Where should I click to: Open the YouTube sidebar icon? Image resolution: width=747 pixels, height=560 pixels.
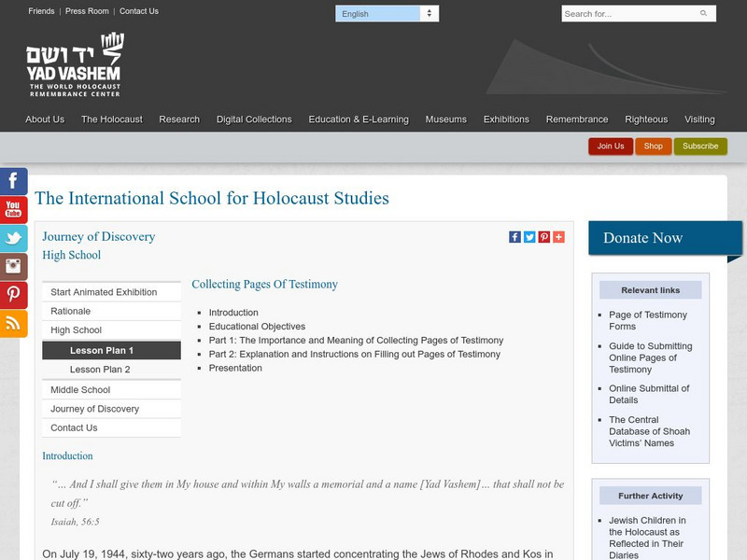(x=13, y=210)
